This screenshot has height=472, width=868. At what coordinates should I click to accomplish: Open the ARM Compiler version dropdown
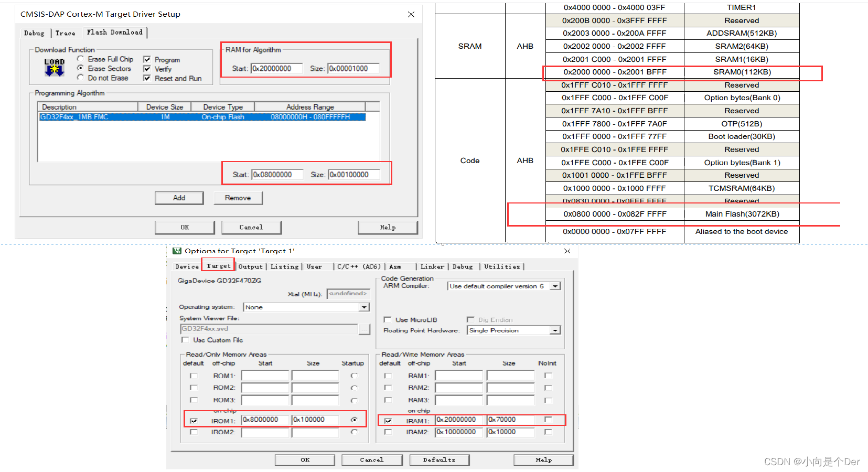[555, 286]
